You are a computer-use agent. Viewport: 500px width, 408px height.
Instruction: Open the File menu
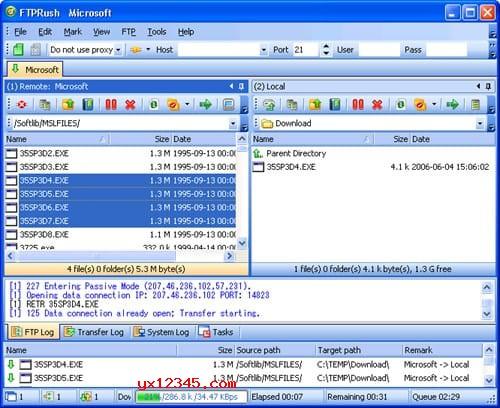point(20,32)
